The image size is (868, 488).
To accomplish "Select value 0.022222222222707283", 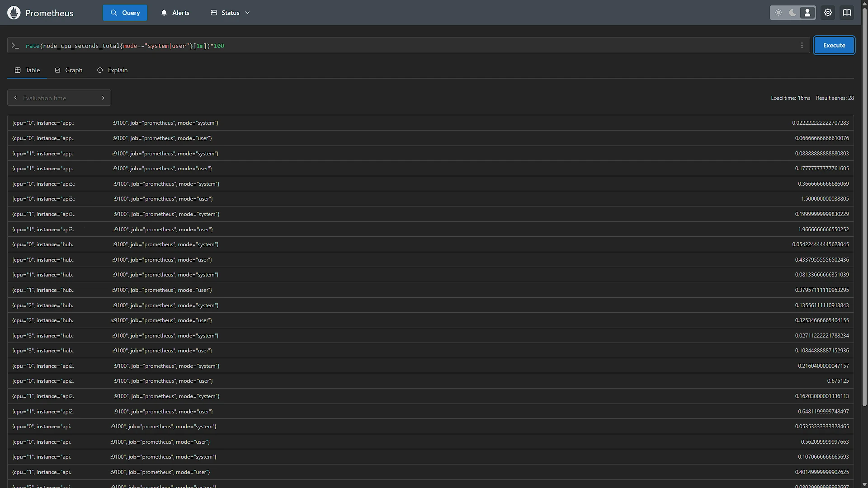I will (820, 123).
